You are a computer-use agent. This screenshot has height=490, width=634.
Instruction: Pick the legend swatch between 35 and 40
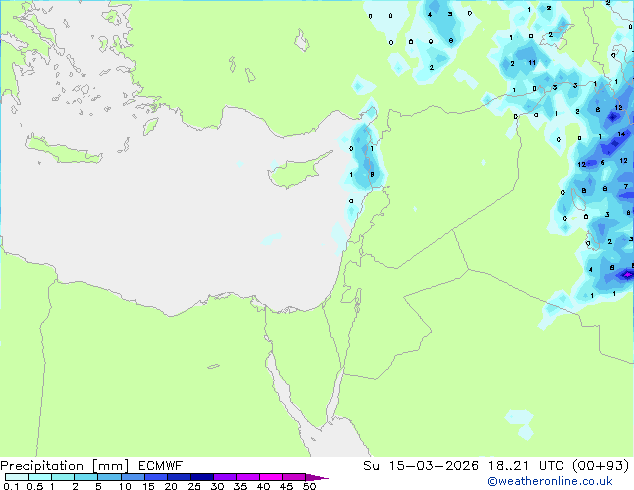click(x=247, y=477)
